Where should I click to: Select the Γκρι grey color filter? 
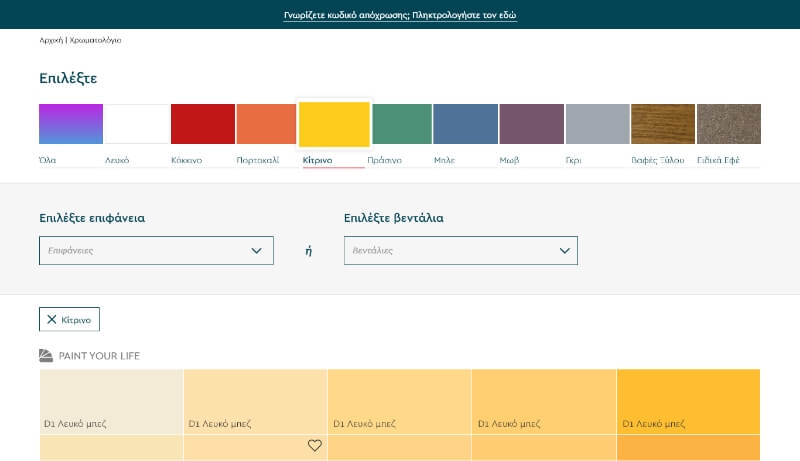pos(597,124)
